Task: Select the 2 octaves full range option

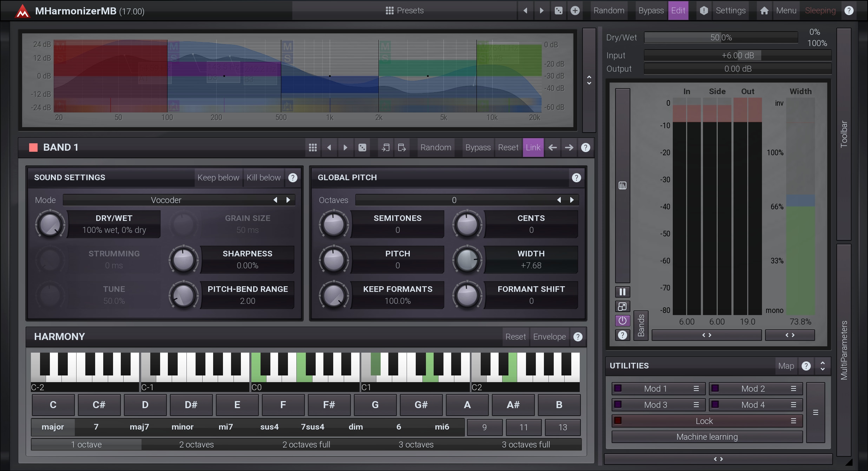Action: point(306,445)
